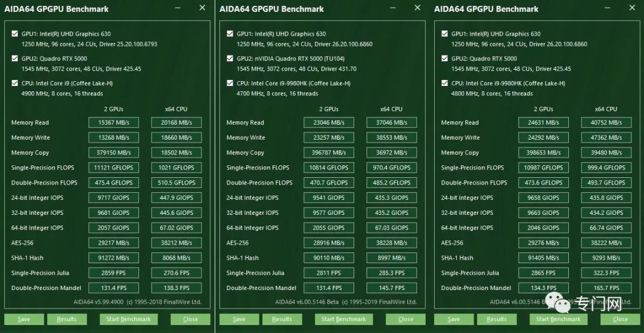Click the 9717 GIOPS 24-bit Integer result

tap(114, 198)
